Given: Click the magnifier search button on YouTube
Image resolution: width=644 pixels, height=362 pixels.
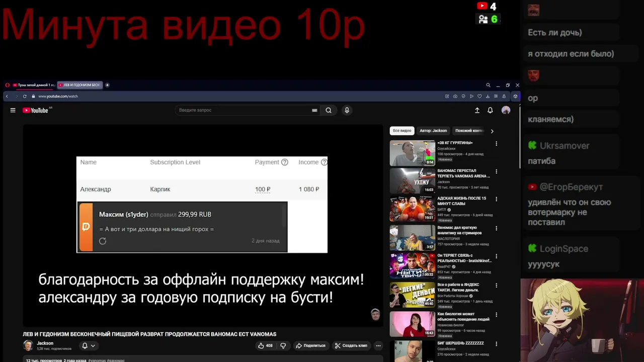Looking at the screenshot, I should point(329,110).
